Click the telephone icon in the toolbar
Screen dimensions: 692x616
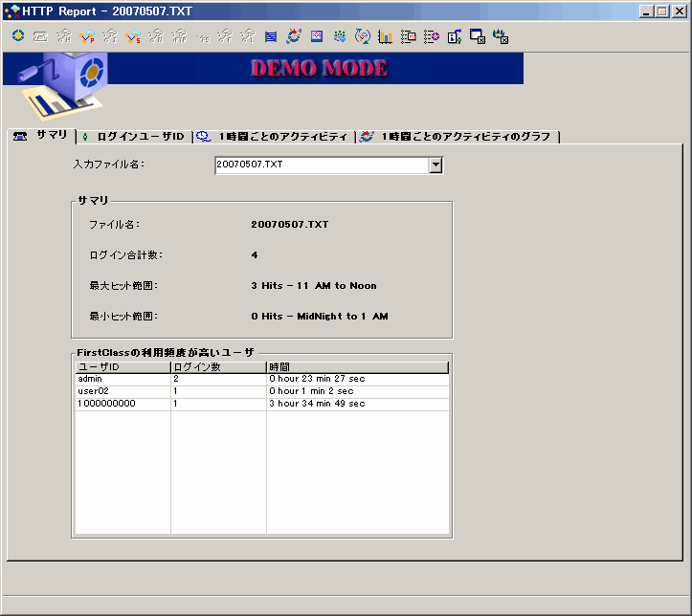40,36
